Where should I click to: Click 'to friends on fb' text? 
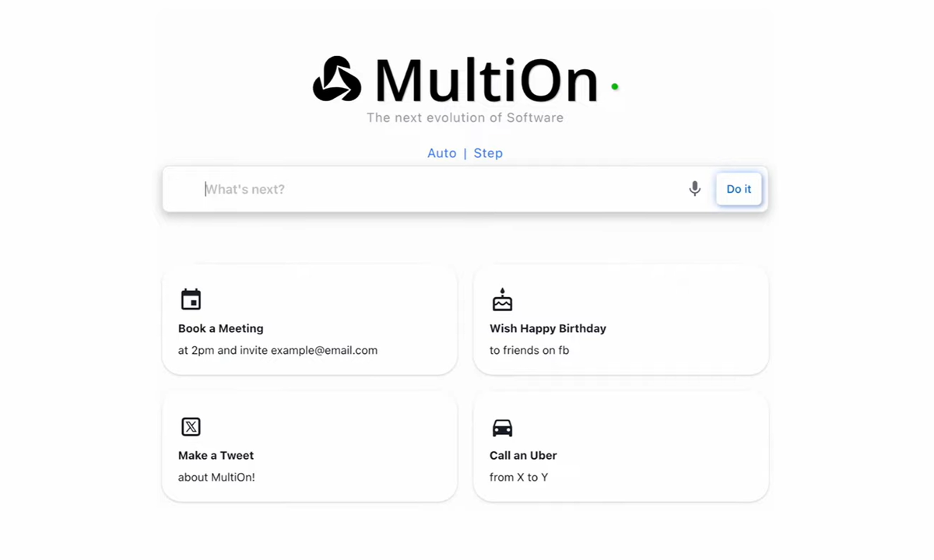(529, 350)
